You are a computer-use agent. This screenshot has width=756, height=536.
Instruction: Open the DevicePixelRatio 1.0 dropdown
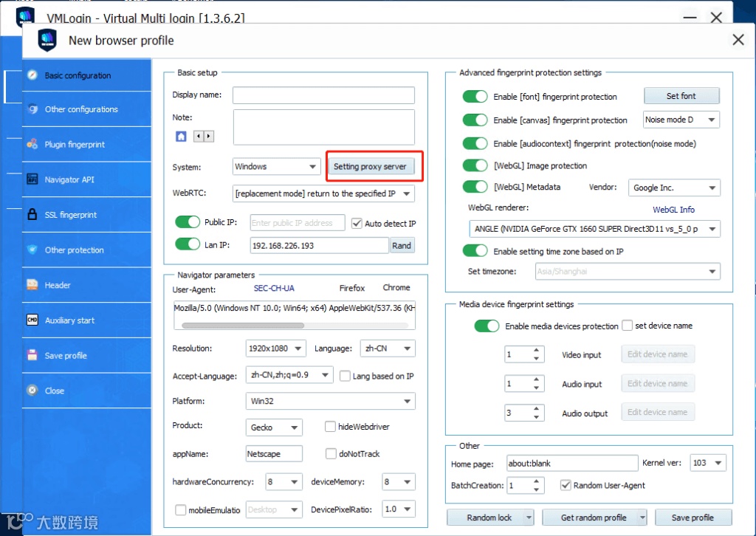pyautogui.click(x=398, y=509)
